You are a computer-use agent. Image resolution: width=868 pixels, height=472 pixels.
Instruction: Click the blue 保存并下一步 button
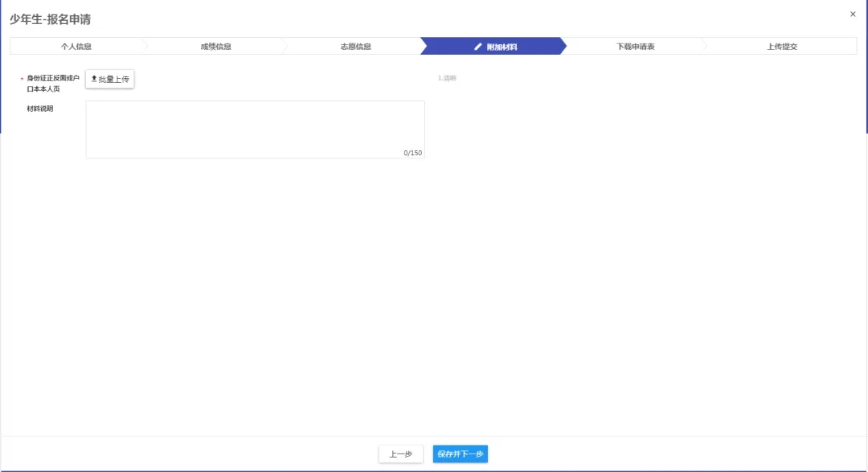click(x=461, y=454)
